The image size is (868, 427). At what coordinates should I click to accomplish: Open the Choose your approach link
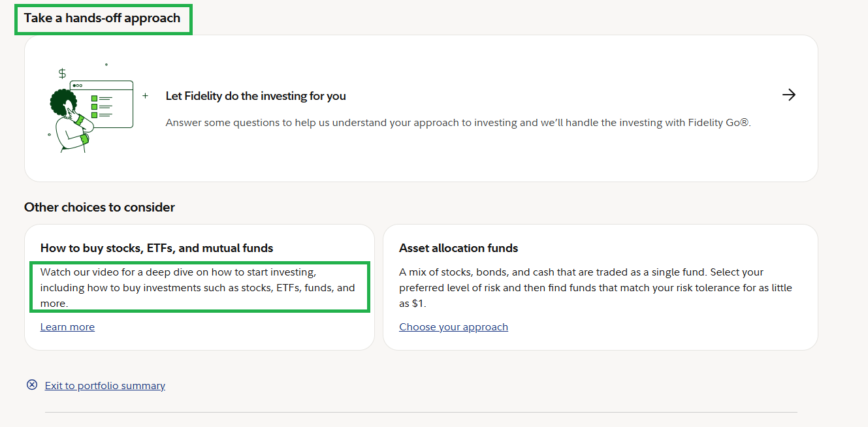(x=453, y=327)
